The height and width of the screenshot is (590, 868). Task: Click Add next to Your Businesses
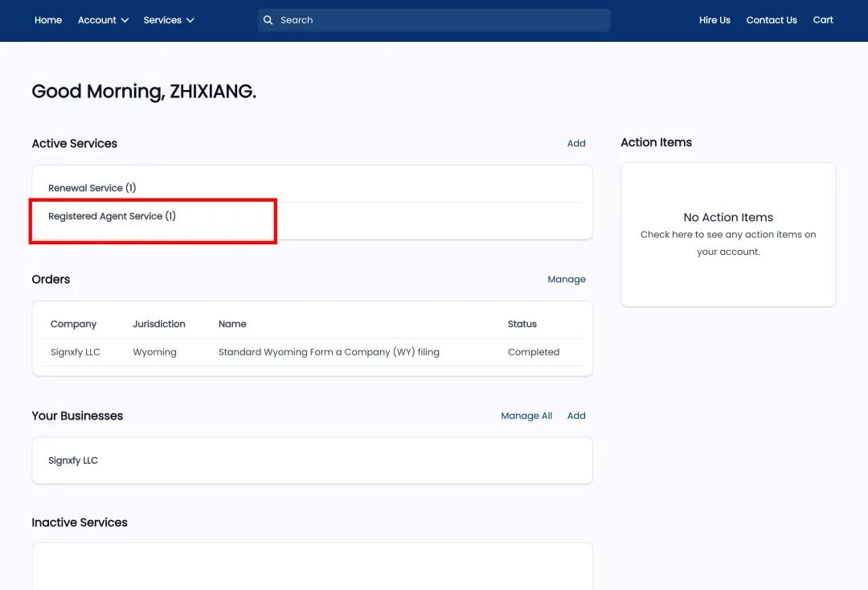pyautogui.click(x=576, y=416)
